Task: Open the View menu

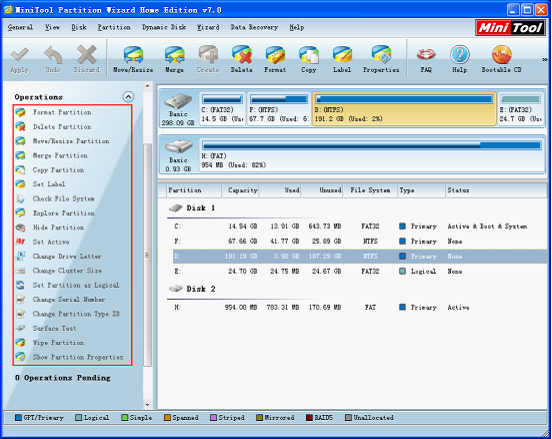Action: pos(52,27)
